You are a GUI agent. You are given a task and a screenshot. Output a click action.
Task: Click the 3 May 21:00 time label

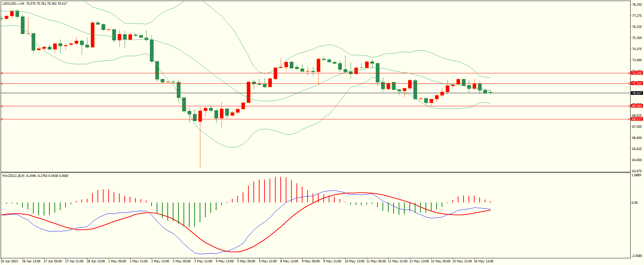click(x=203, y=261)
